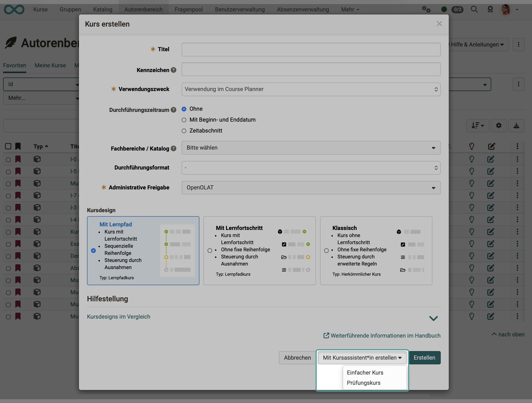Click the help icon next to Durchführungszeitraum
The image size is (532, 403).
click(173, 110)
